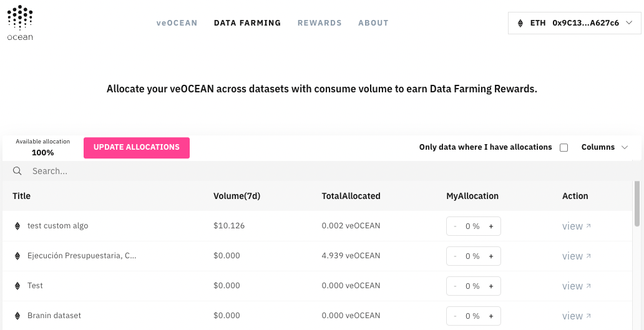Open the ETH wallet account dropdown
Viewport: 644px width, 330px height.
(x=574, y=23)
